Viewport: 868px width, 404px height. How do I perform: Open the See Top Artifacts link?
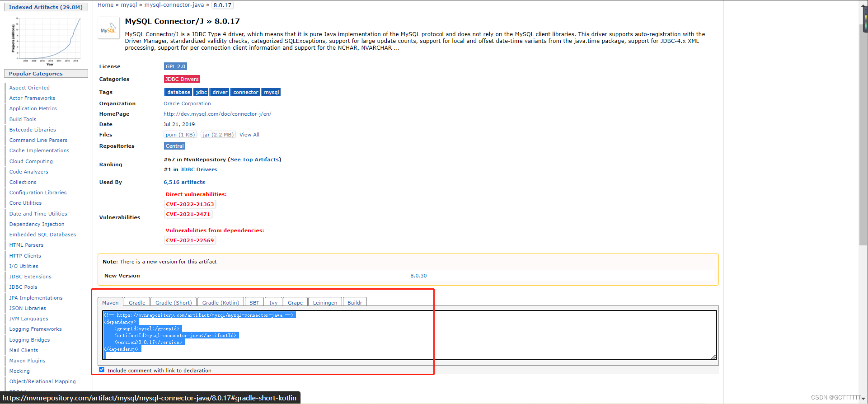[255, 160]
